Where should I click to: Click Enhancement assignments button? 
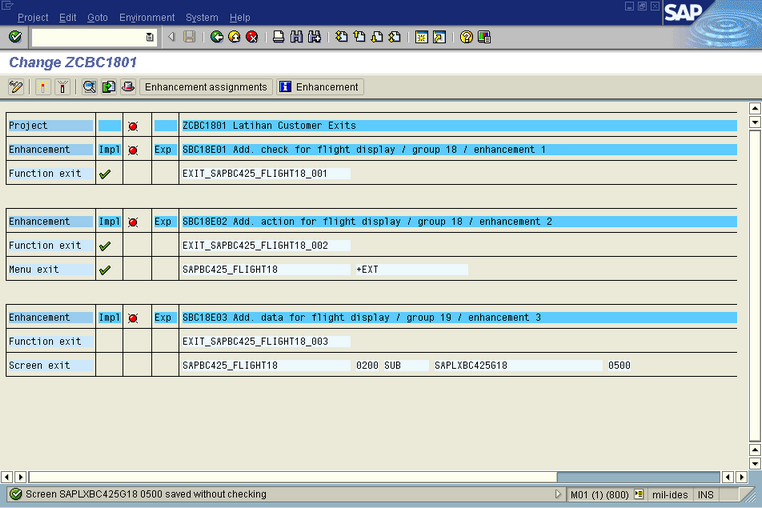206,87
